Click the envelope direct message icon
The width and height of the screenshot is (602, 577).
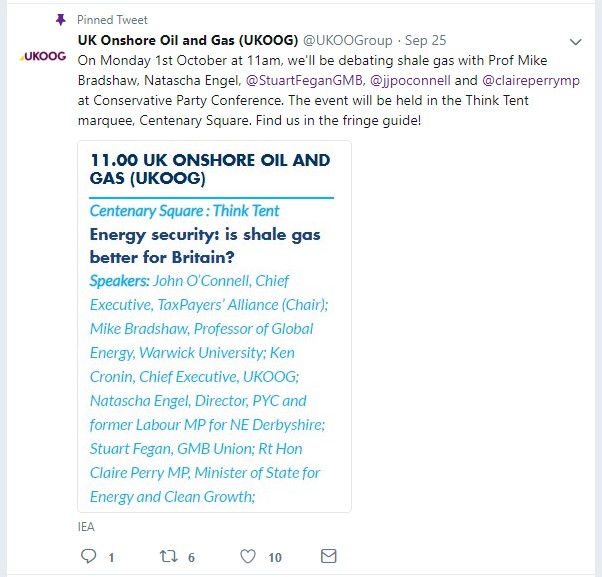328,556
